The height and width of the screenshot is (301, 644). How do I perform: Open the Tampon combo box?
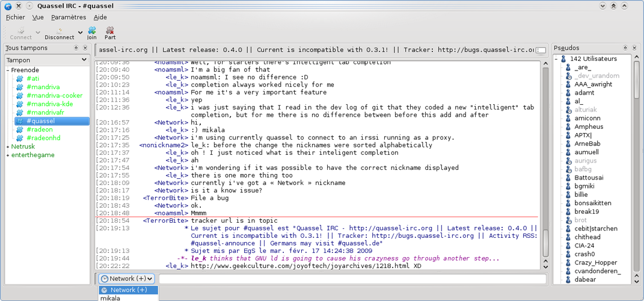pyautogui.click(x=47, y=60)
